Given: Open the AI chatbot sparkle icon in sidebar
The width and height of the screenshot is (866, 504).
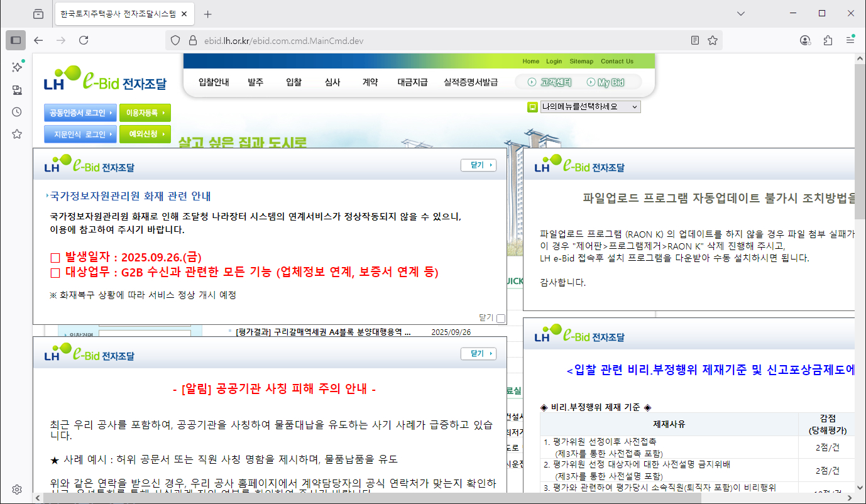Looking at the screenshot, I should (x=16, y=67).
